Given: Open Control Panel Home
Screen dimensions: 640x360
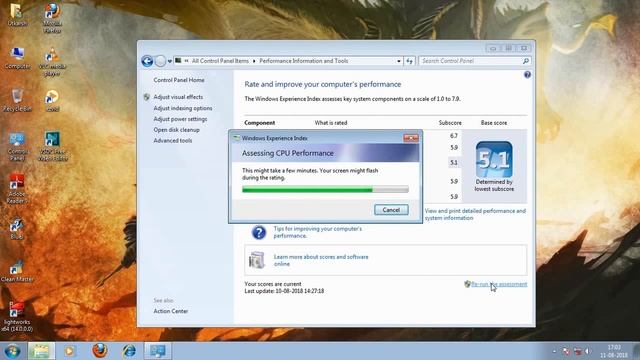Looking at the screenshot, I should point(179,80).
